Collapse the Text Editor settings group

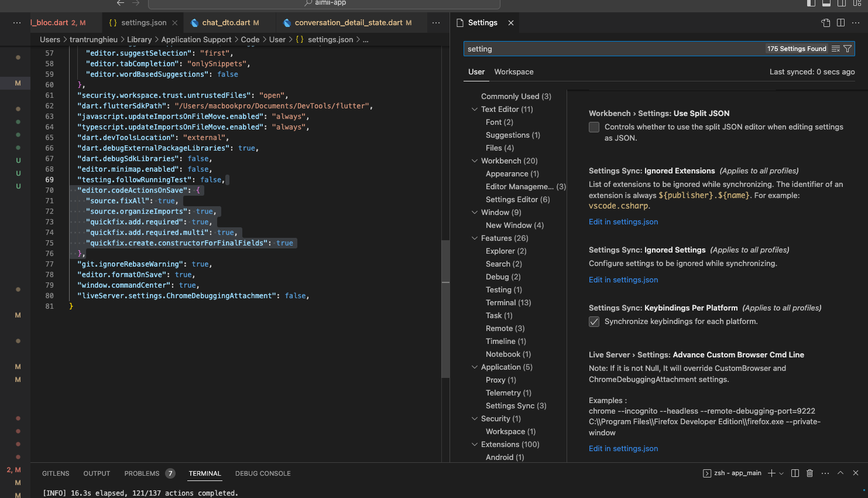(475, 109)
